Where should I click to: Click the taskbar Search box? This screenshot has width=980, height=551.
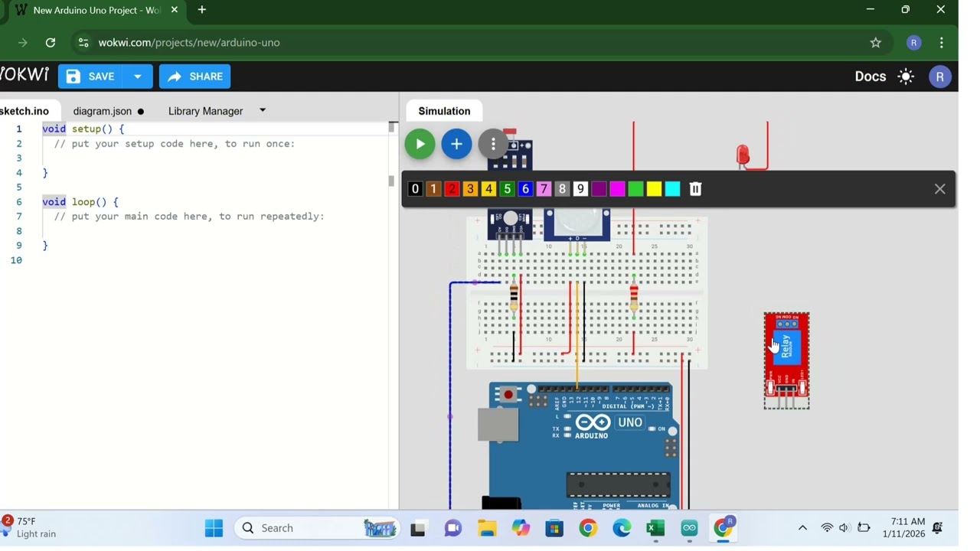[318, 528]
